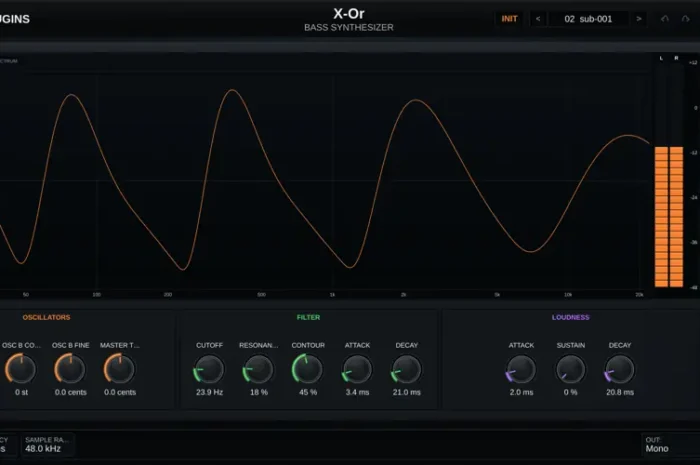This screenshot has width=700, height=465.
Task: Click the filter DECAY knob
Action: [x=406, y=369]
